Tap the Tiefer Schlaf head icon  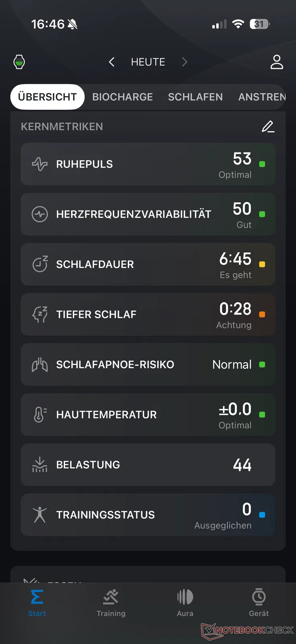click(40, 314)
